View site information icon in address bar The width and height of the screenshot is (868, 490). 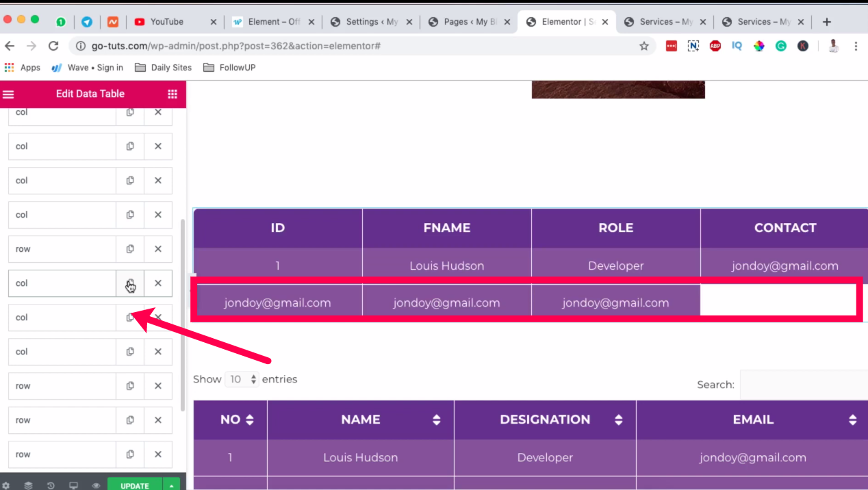coord(81,46)
